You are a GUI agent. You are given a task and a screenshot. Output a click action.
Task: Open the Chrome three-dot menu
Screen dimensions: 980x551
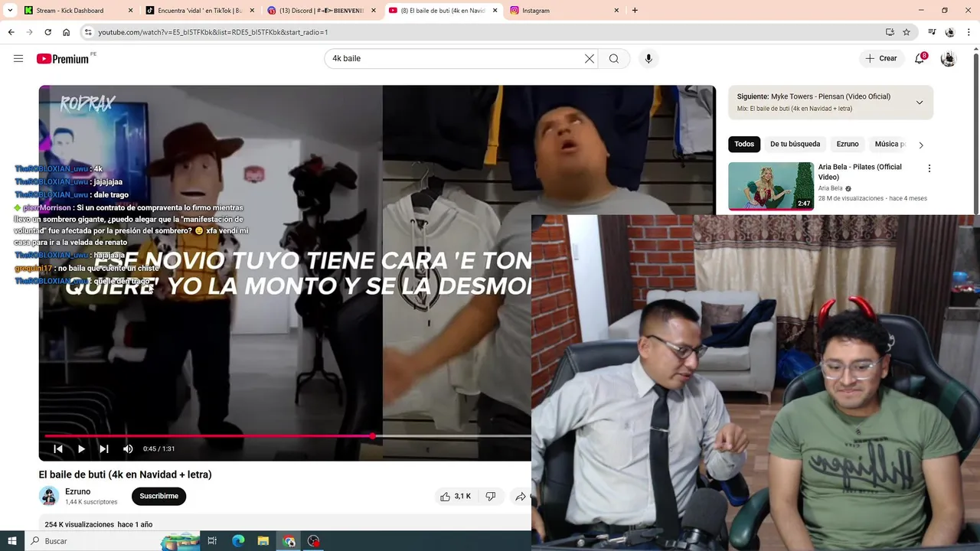point(969,32)
